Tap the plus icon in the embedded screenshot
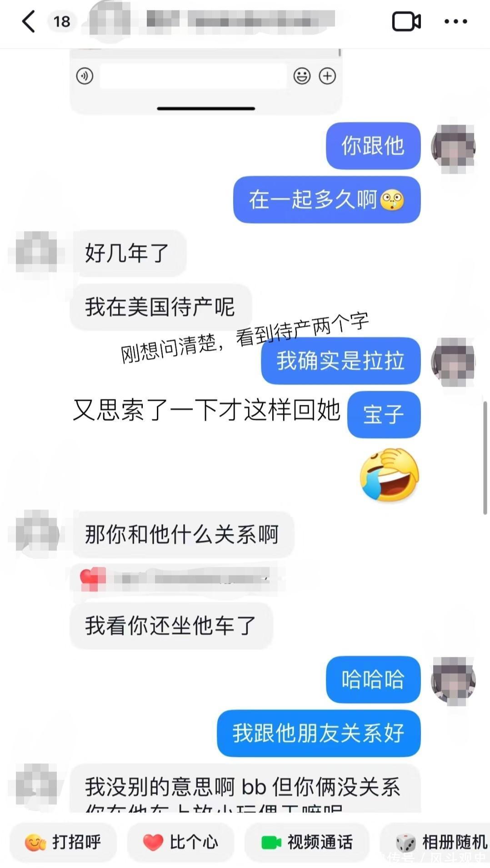 327,76
